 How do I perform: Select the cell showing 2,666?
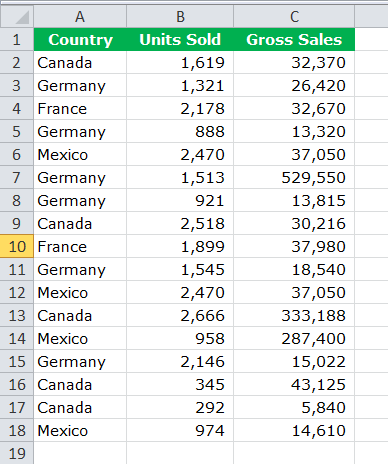(180, 315)
